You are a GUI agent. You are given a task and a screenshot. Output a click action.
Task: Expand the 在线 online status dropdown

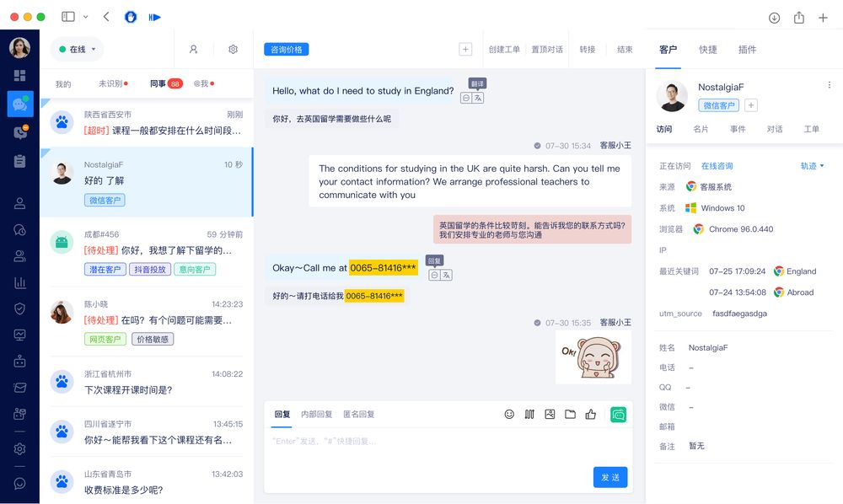77,50
